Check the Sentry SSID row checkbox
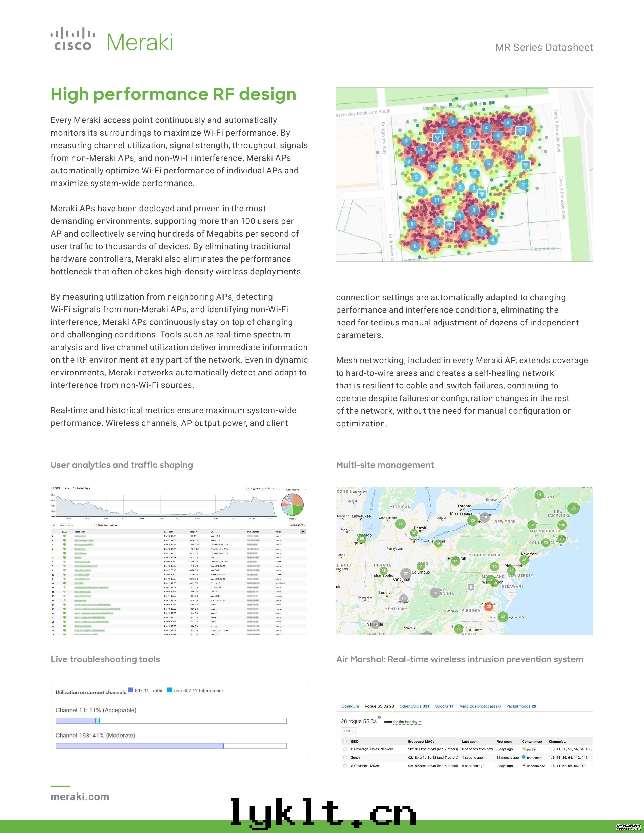Image resolution: width=644 pixels, height=833 pixels. (x=345, y=758)
